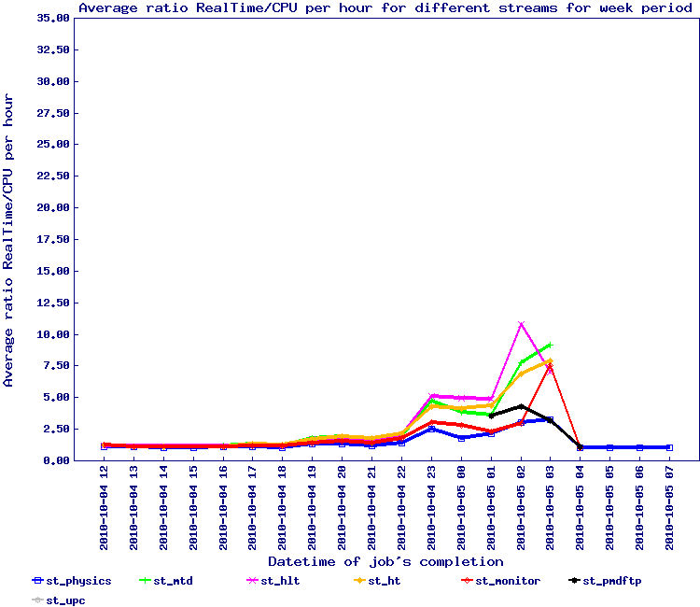Image resolution: width=700 pixels, height=607 pixels.
Task: Click the 17.50 y-axis tick label
Action: tap(53, 239)
